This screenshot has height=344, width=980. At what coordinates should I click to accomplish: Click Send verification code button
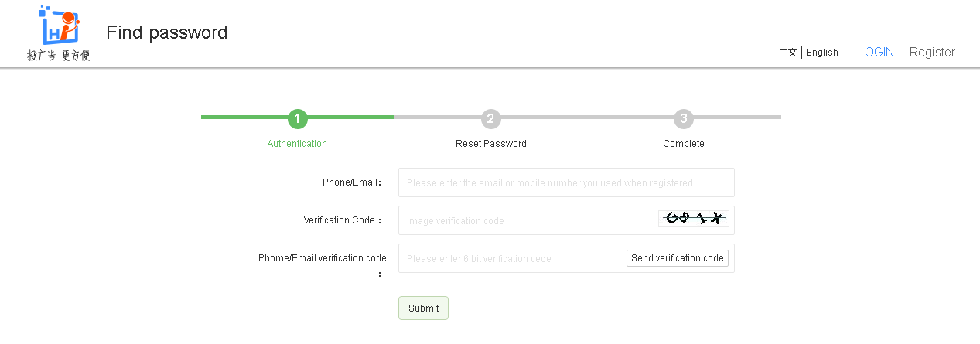678,258
